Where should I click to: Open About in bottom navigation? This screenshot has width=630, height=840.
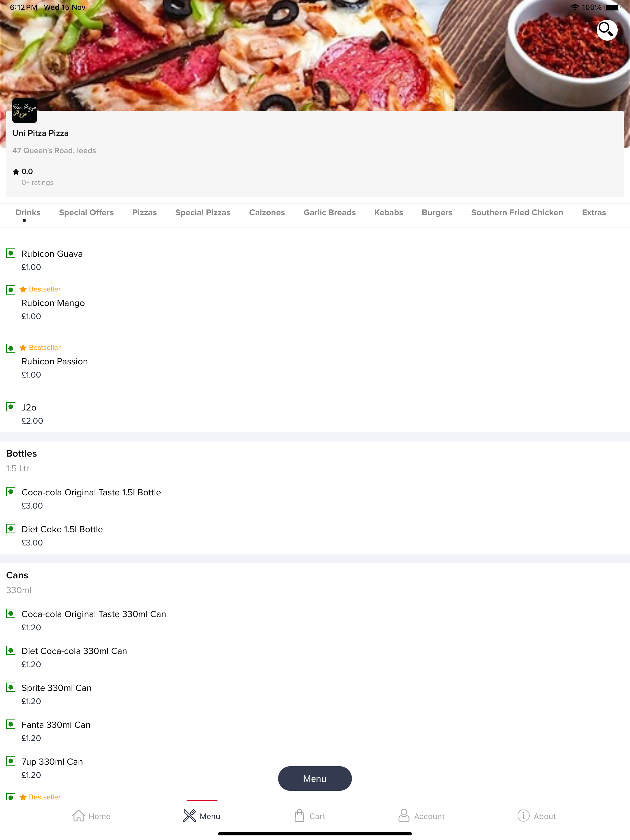point(536,816)
